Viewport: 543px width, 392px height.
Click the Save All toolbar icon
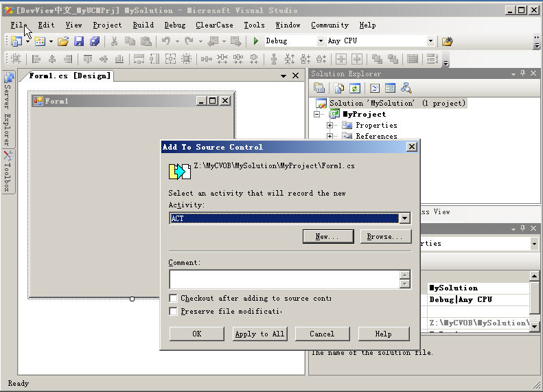point(95,41)
